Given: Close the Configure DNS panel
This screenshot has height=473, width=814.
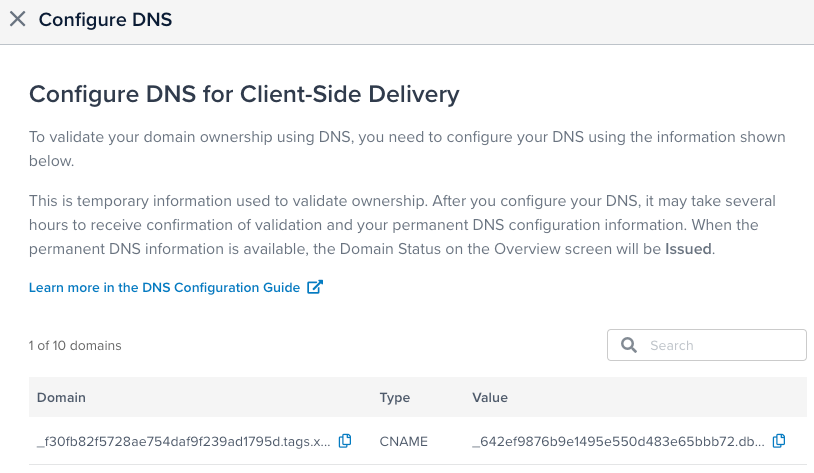Looking at the screenshot, I should click(x=17, y=20).
